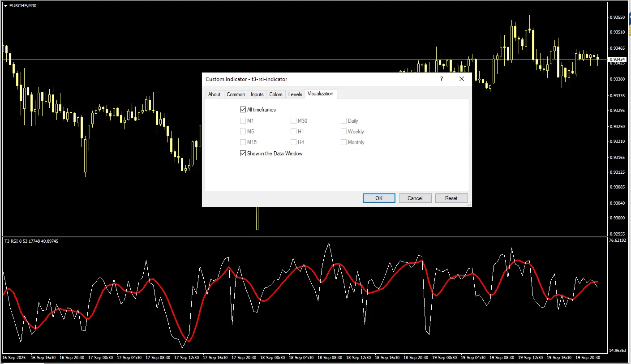Enable the H4 timeframe checkbox
The image size is (631, 364).
[293, 142]
